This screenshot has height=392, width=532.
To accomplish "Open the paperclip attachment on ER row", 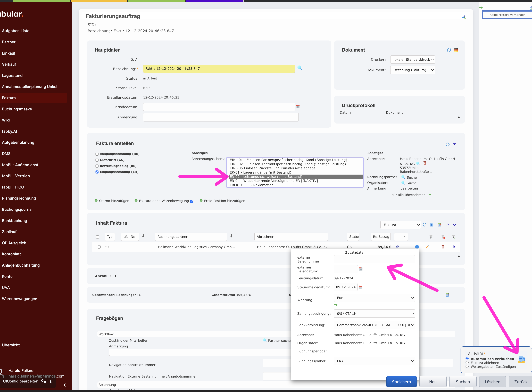I will [x=397, y=247].
